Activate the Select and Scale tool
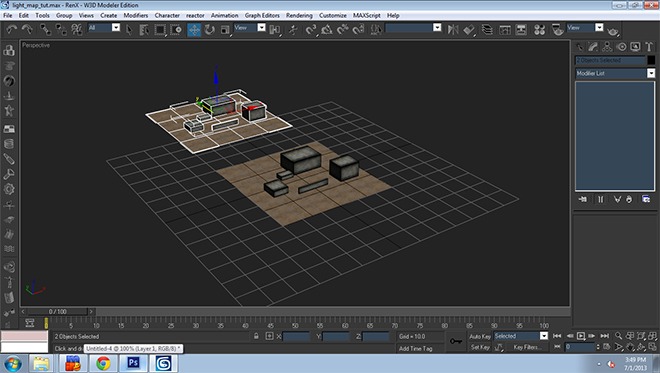The image size is (660, 373). tap(226, 29)
